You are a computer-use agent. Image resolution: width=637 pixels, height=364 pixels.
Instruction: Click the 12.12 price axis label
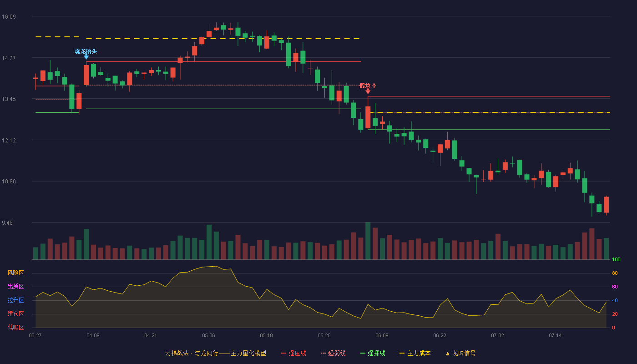point(9,140)
